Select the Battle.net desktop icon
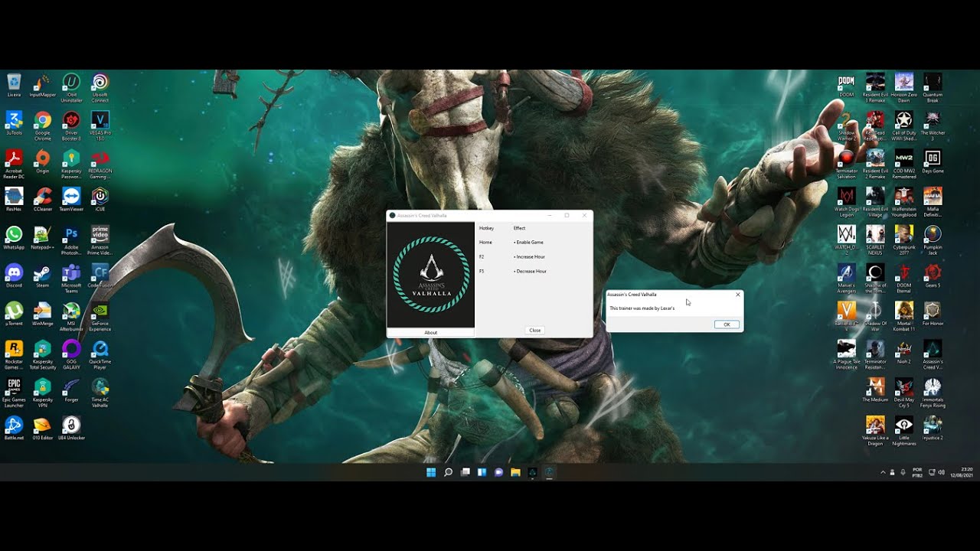980x551 pixels. 14,429
